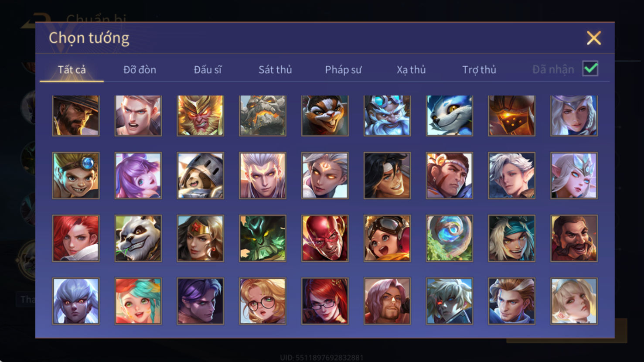The image size is (644, 362).
Task: Select the Monkey King golden-helmet hero
Action: (x=201, y=116)
